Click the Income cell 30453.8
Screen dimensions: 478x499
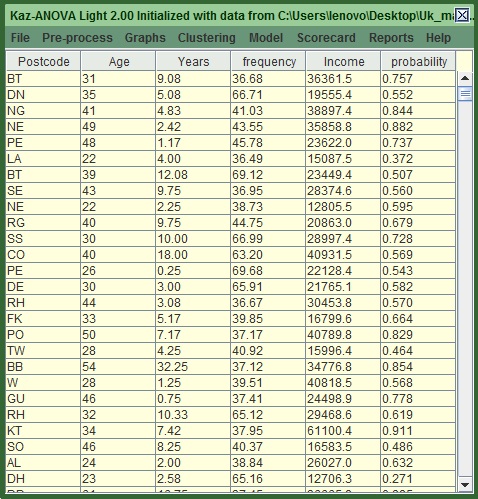pyautogui.click(x=343, y=303)
